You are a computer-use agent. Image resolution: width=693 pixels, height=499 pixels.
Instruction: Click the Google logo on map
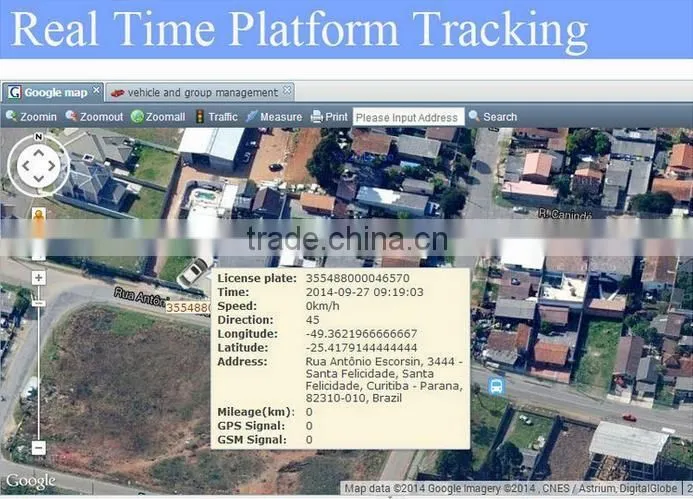pos(30,481)
